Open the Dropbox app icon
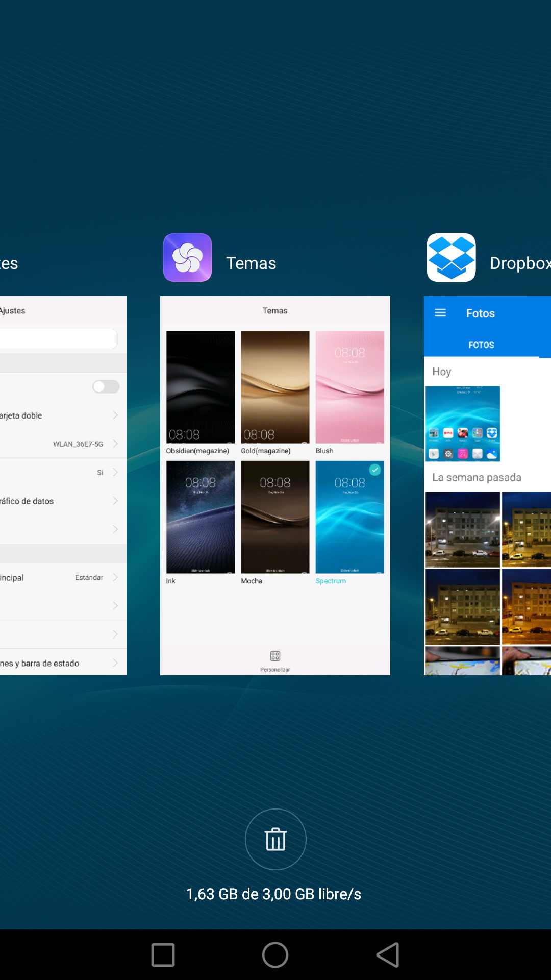 pos(451,258)
